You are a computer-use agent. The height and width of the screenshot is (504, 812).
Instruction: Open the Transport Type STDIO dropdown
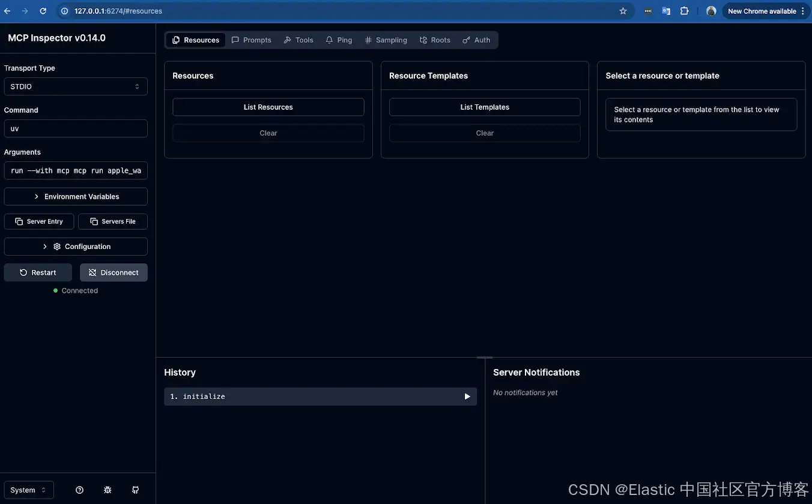[76, 86]
